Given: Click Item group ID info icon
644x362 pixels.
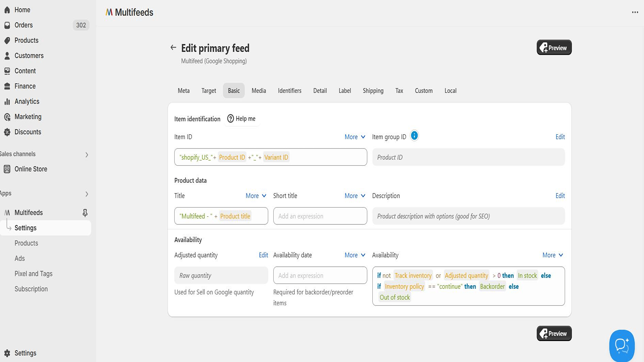Looking at the screenshot, I should pyautogui.click(x=414, y=136).
